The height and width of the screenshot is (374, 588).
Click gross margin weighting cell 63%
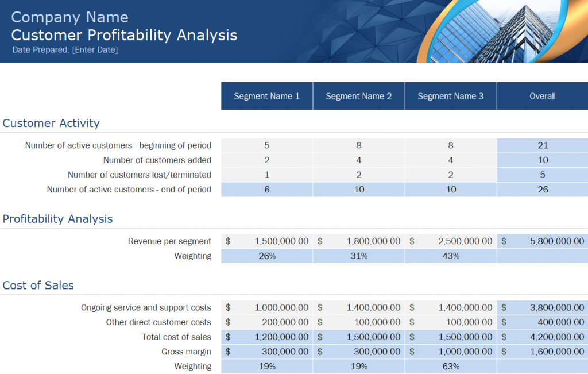[x=451, y=366]
